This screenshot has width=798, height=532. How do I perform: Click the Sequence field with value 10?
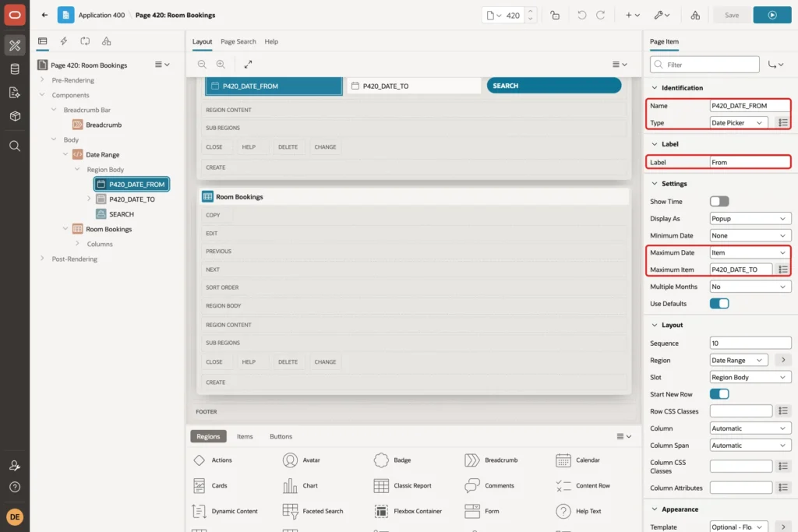point(750,344)
